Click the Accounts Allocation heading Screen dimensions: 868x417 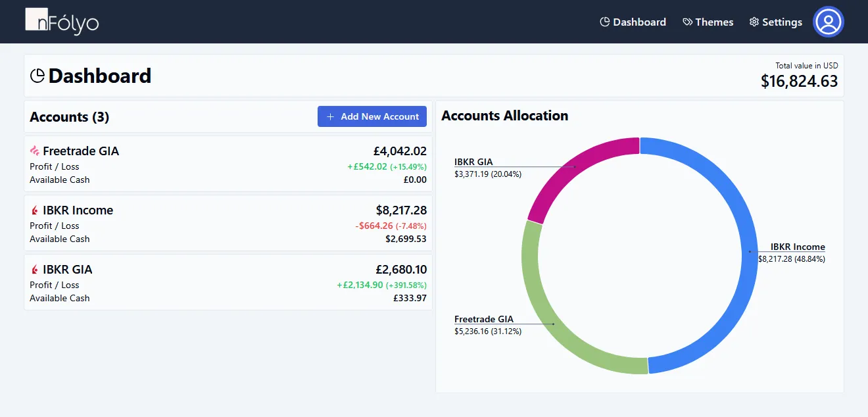coord(505,116)
